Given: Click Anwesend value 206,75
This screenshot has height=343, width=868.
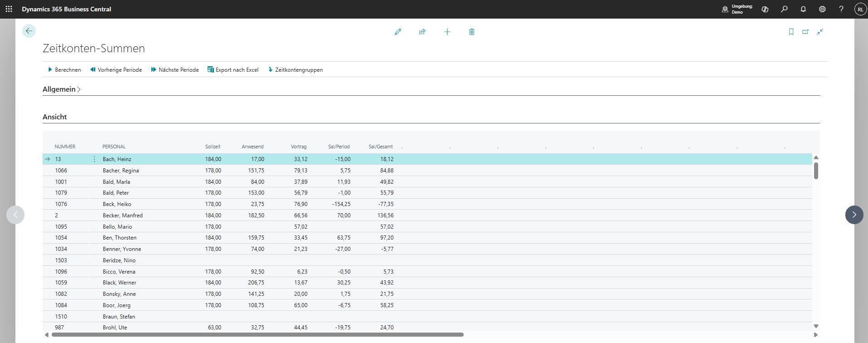Looking at the screenshot, I should pos(256,283).
